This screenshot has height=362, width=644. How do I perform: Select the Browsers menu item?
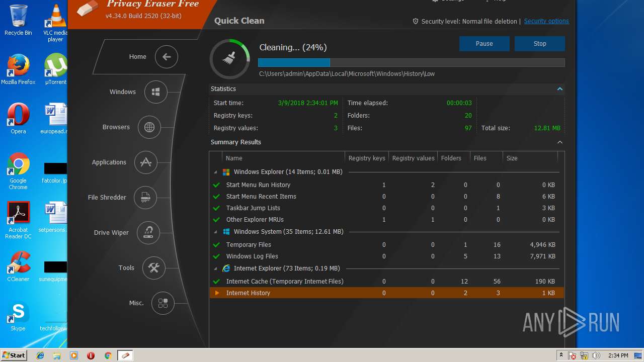(116, 127)
